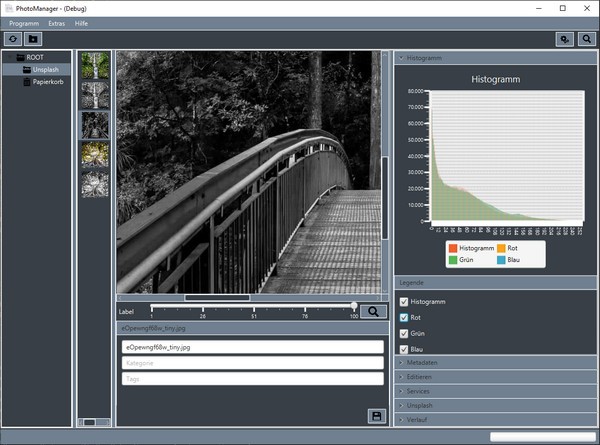This screenshot has height=445, width=600.
Task: Toggle the Blau checkbox
Action: click(404, 349)
